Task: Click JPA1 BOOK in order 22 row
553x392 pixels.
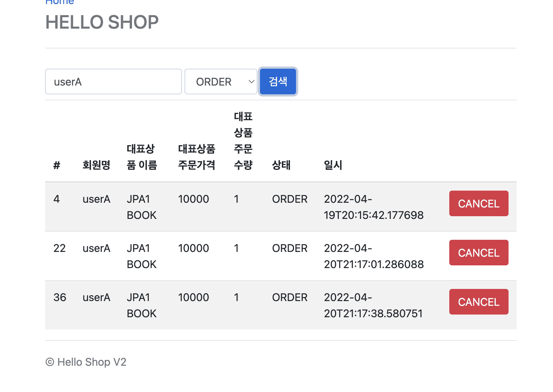Action: [141, 256]
